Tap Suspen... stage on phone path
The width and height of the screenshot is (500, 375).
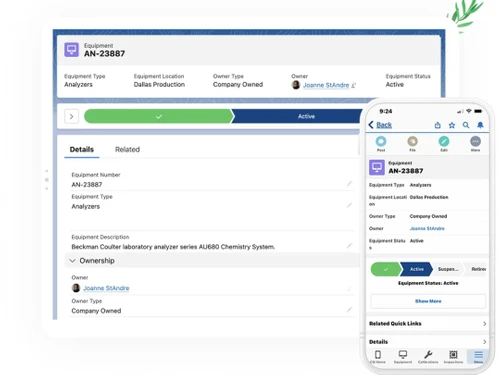click(448, 269)
